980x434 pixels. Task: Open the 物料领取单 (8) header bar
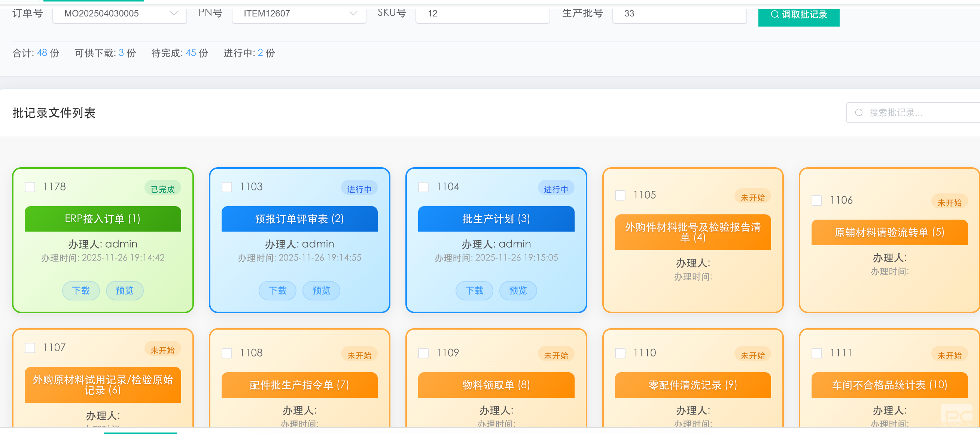click(496, 385)
